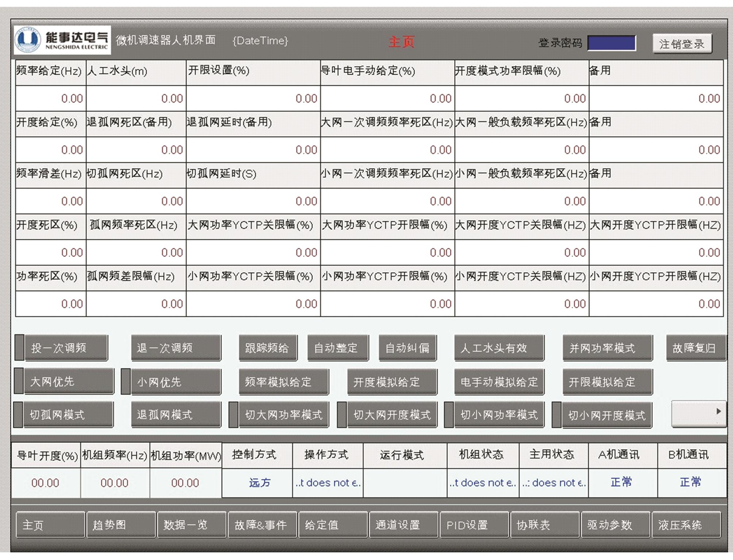
Task: Click the 登录密码 password field
Action: pyautogui.click(x=611, y=43)
